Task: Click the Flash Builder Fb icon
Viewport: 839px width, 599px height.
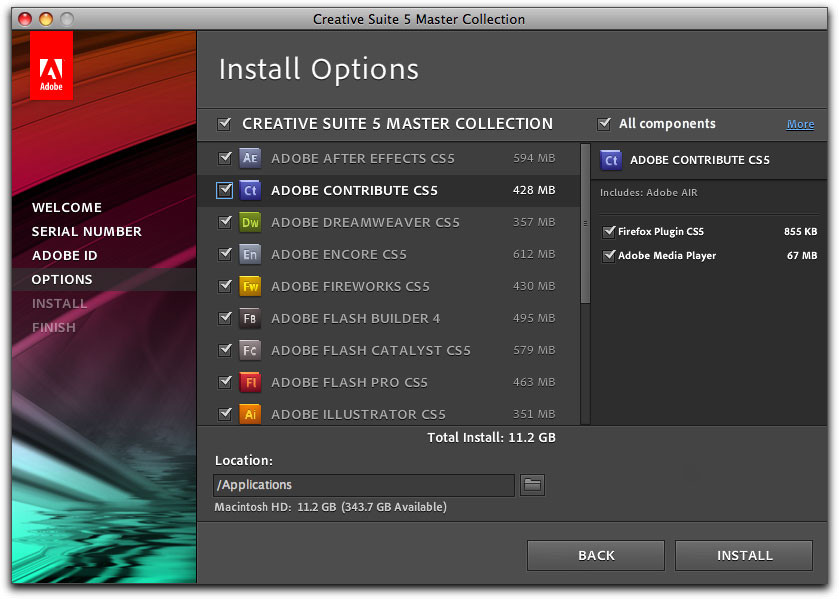Action: (250, 319)
